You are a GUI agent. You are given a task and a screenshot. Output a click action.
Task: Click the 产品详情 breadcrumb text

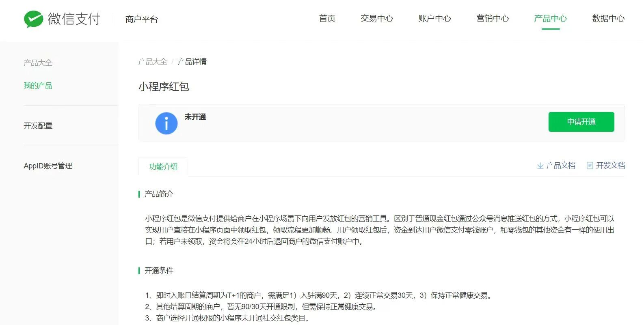[x=192, y=62]
